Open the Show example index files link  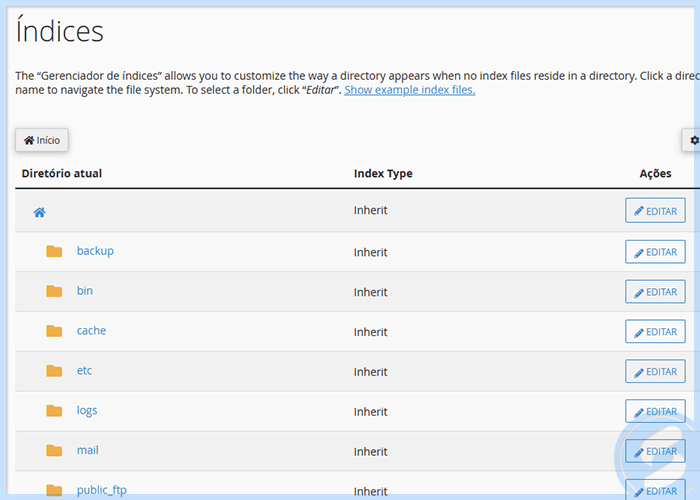409,90
